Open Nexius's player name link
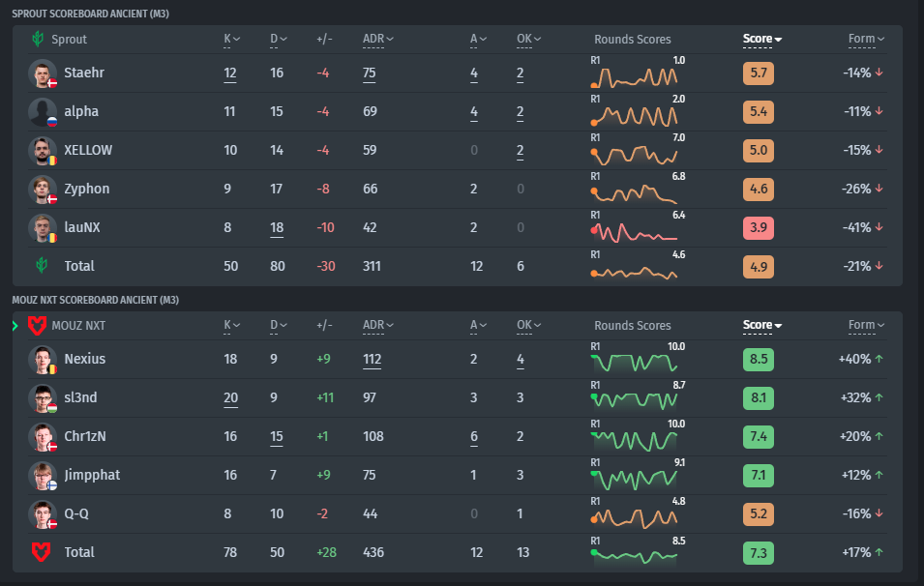This screenshot has height=586, width=924. pyautogui.click(x=85, y=359)
